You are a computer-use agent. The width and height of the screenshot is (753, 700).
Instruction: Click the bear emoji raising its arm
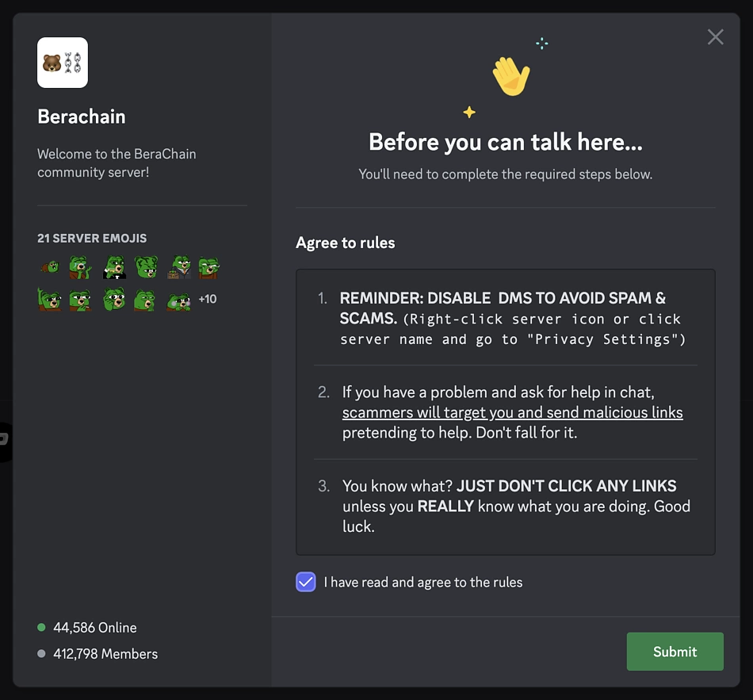(x=49, y=299)
